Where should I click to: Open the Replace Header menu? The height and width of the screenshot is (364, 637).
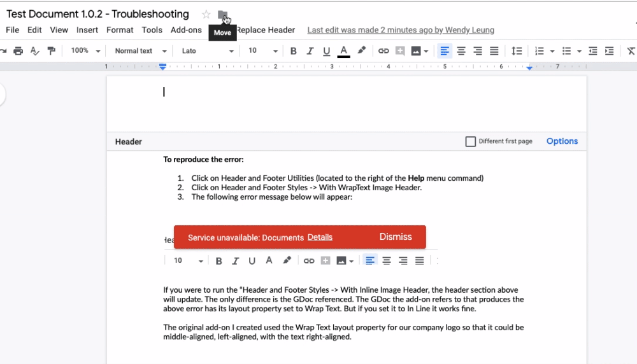pos(266,30)
